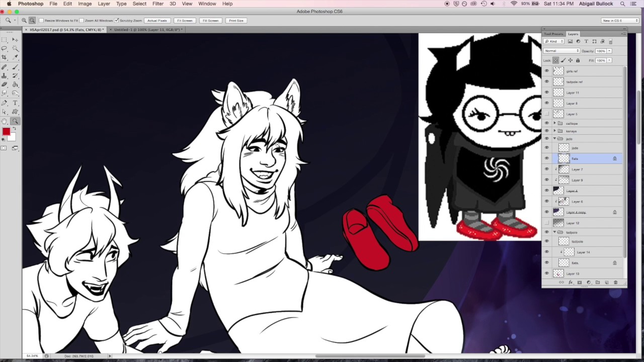The height and width of the screenshot is (362, 644).
Task: Hide the kanaya group
Action: click(x=547, y=131)
